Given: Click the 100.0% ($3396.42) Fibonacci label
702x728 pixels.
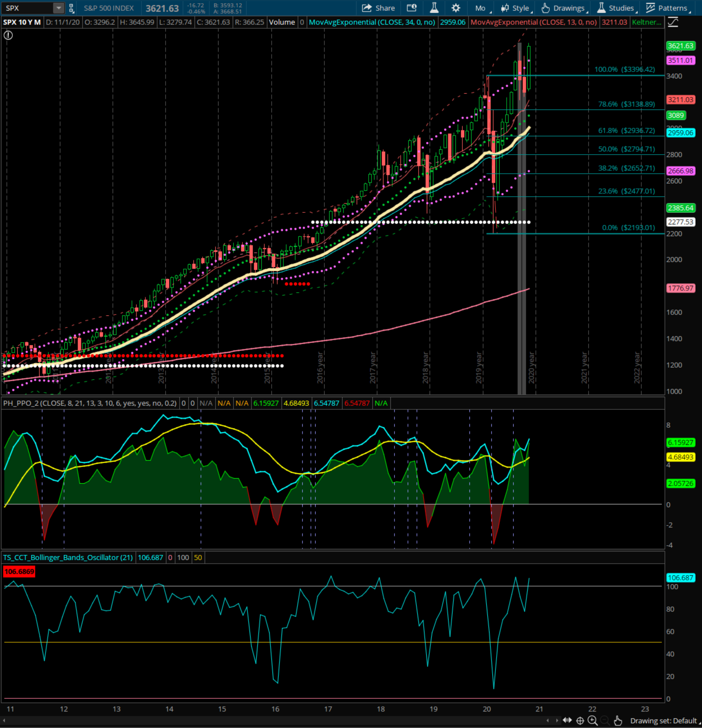Looking at the screenshot, I should [625, 69].
